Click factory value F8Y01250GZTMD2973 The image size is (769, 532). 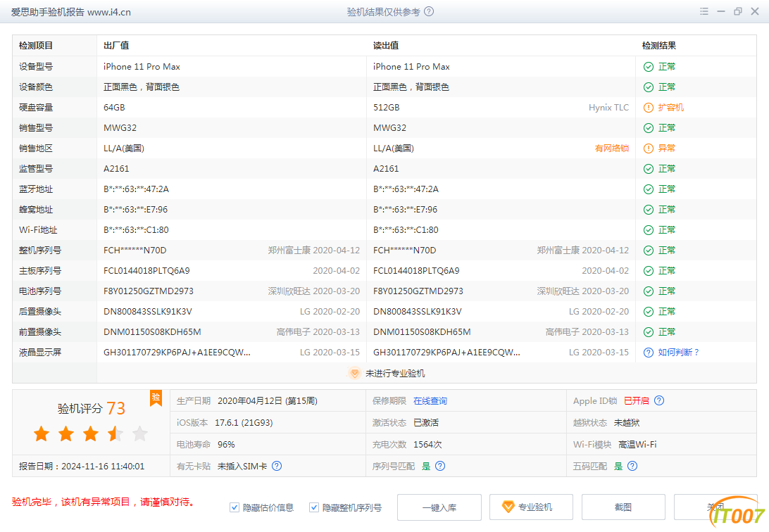149,291
